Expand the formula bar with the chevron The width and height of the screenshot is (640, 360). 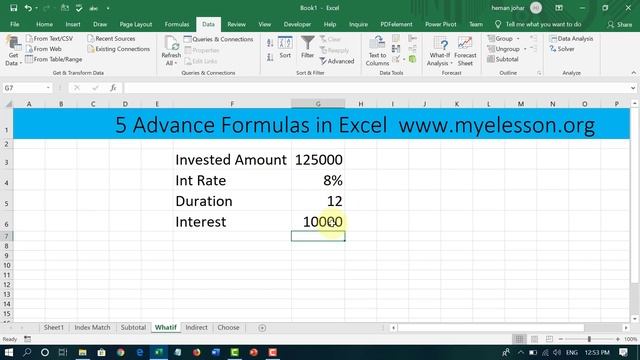[633, 88]
